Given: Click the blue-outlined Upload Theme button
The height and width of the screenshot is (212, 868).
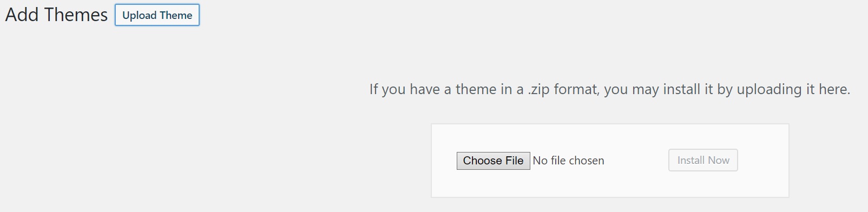Looking at the screenshot, I should click(157, 15).
